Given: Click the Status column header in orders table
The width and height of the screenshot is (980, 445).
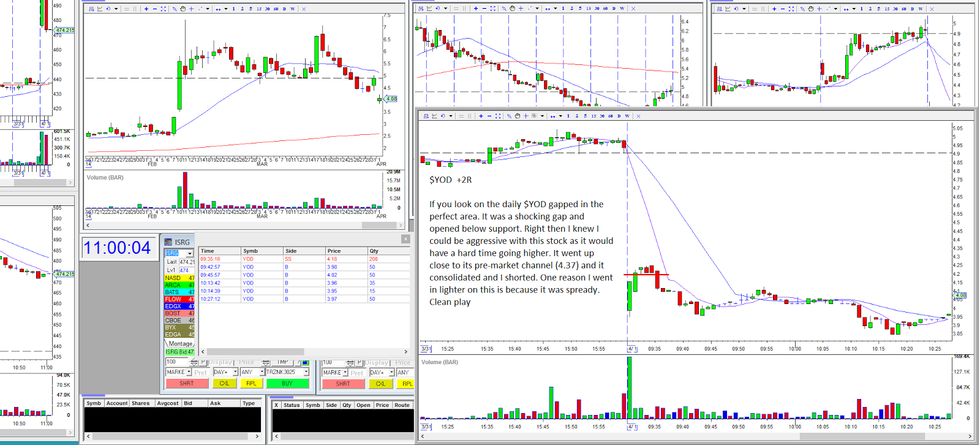Looking at the screenshot, I should point(292,405).
